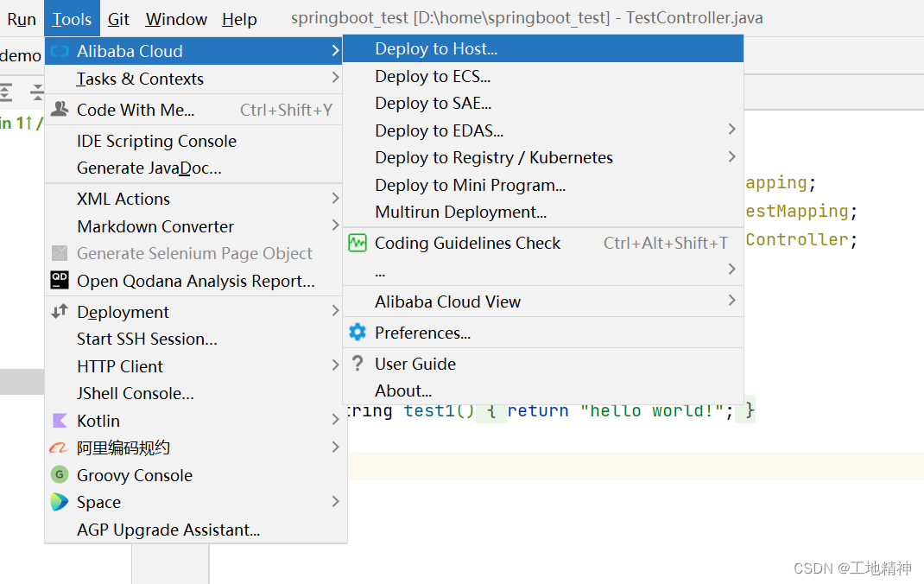Select the Code With Me icon

[59, 109]
